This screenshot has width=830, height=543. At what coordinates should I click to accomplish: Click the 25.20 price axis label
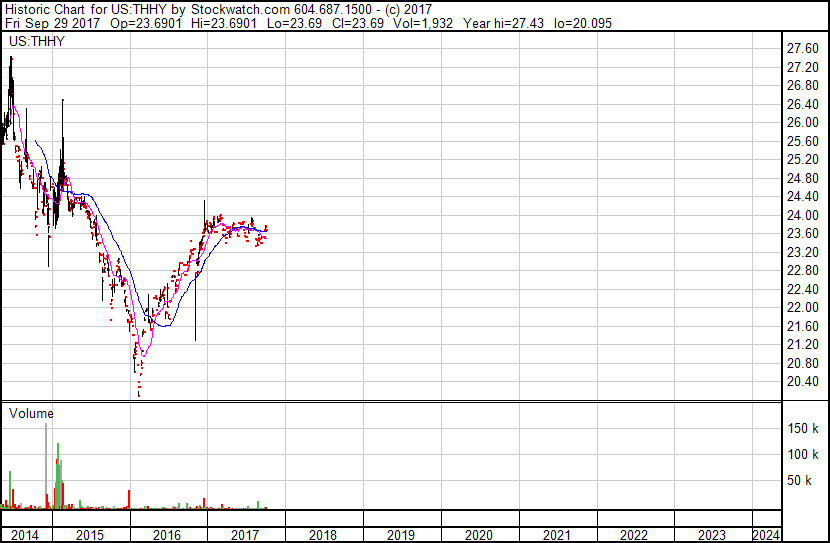point(802,160)
